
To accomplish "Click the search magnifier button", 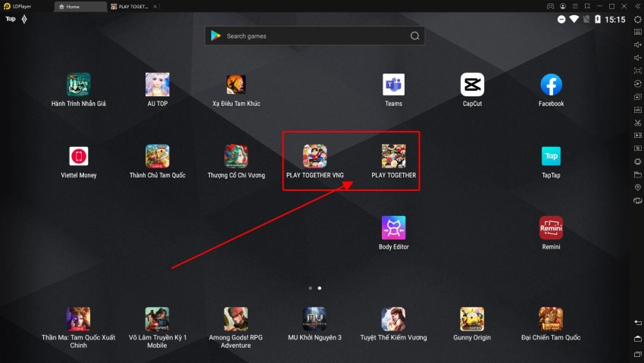I will [414, 36].
